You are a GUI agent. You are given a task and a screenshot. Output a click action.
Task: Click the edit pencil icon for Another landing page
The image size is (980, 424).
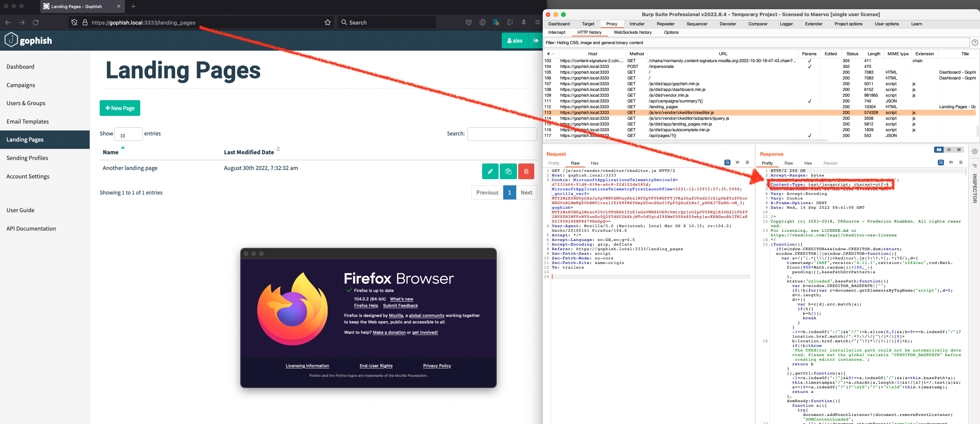click(x=490, y=172)
